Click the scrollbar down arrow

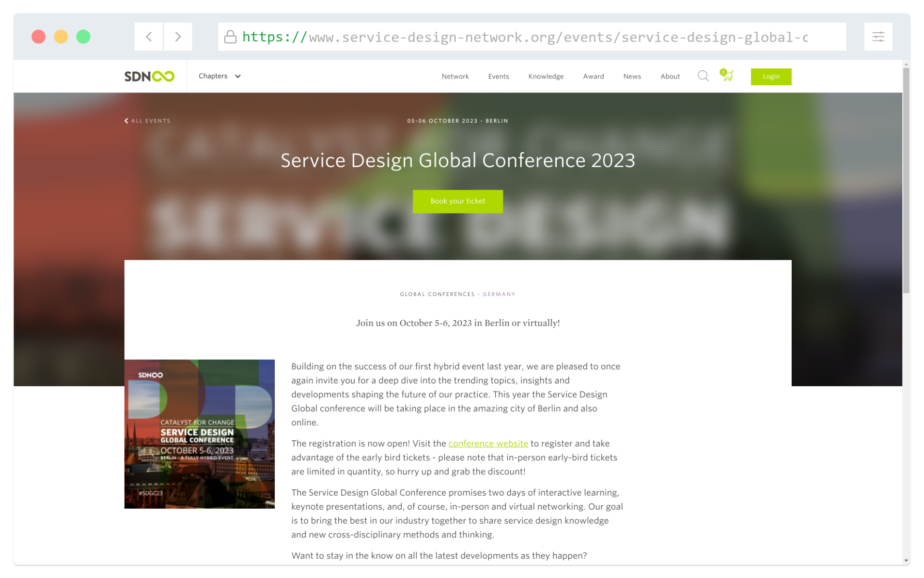[907, 561]
